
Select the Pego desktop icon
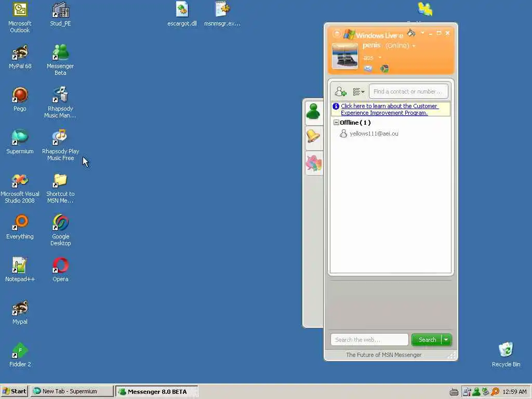click(20, 99)
